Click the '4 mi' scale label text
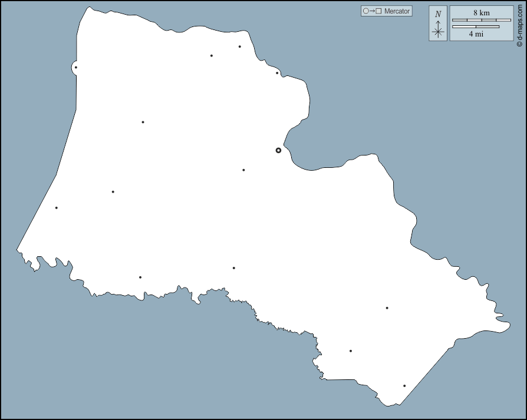The height and width of the screenshot is (420, 527). point(476,34)
